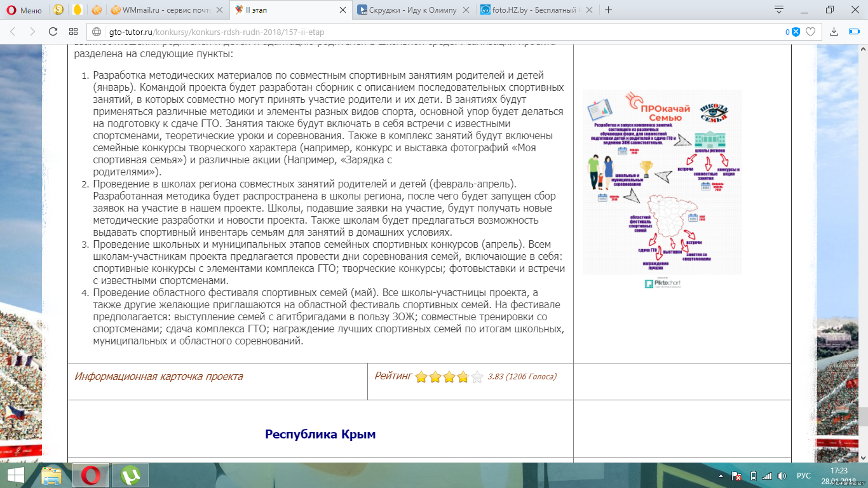Switch to the yellow S pinned tab
The image size is (868, 488).
click(x=58, y=10)
